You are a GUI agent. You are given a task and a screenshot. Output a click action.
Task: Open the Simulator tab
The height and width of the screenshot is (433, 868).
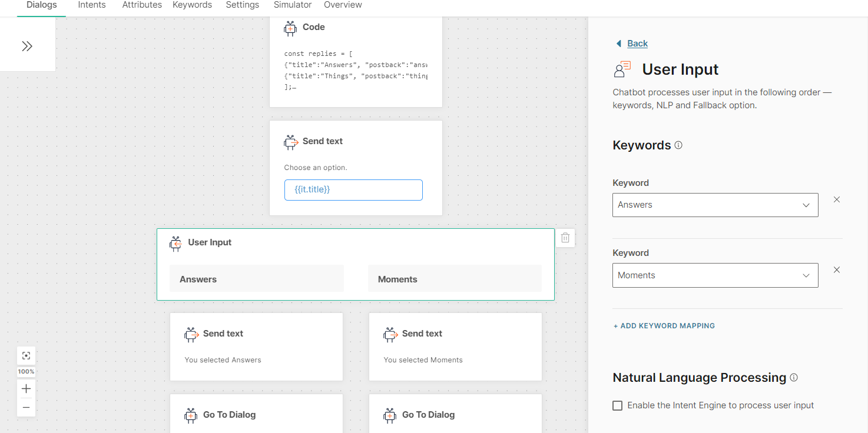(293, 5)
